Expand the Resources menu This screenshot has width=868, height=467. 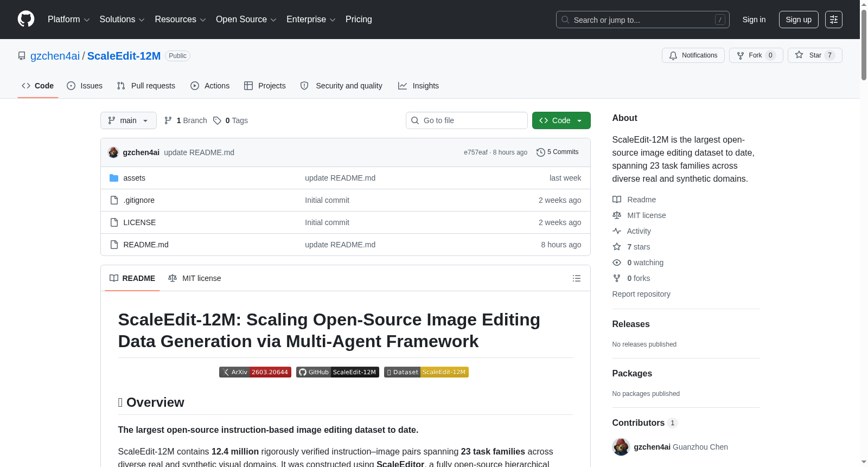[180, 20]
